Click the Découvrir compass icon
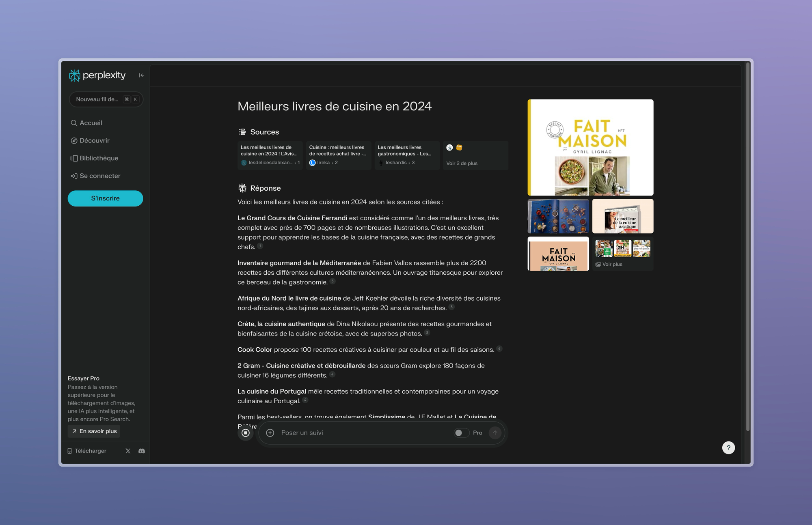Viewport: 812px width, 525px height. click(74, 141)
